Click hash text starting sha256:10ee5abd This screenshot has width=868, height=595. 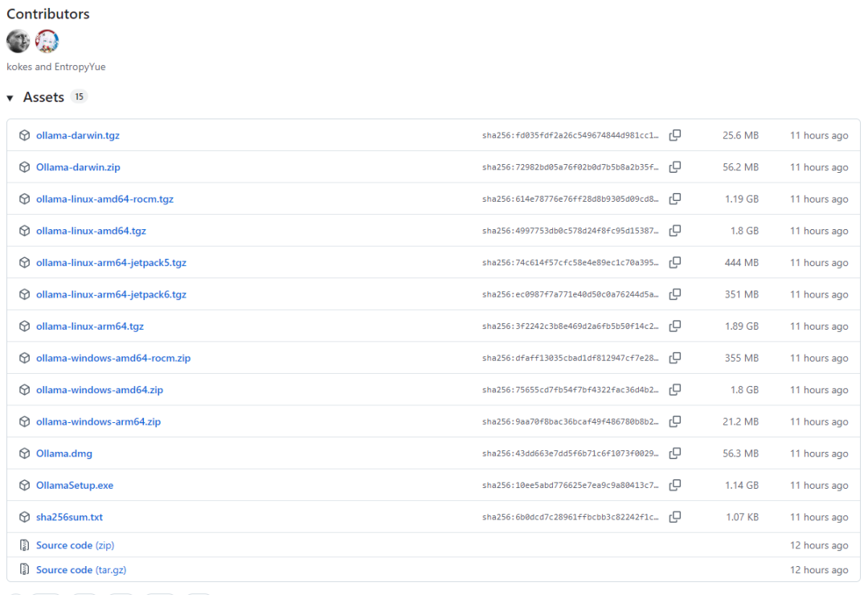[570, 486]
